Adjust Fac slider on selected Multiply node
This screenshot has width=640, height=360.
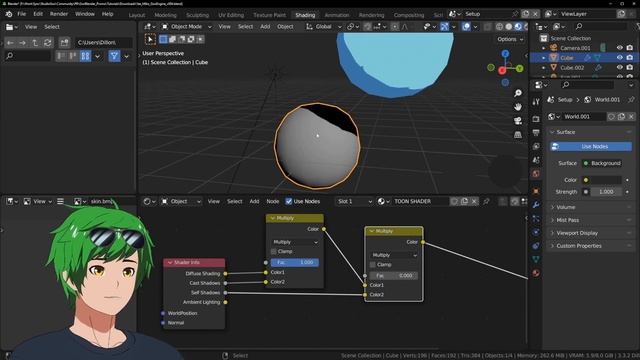(393, 276)
